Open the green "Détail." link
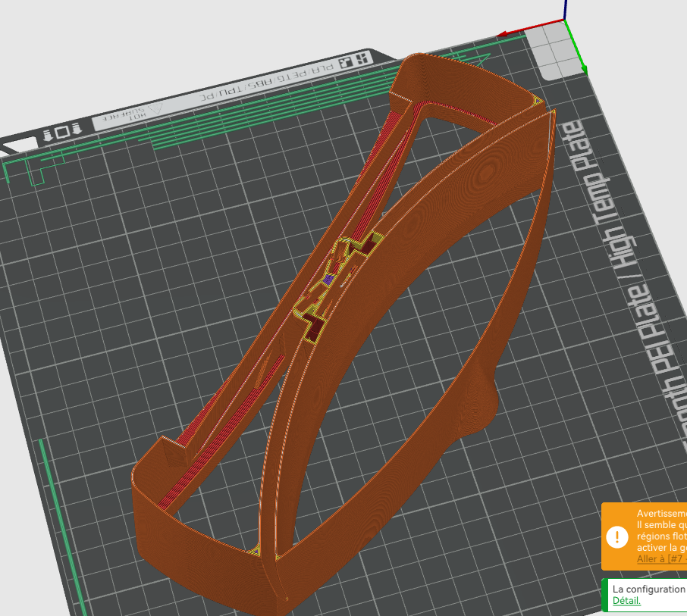 pos(626,601)
